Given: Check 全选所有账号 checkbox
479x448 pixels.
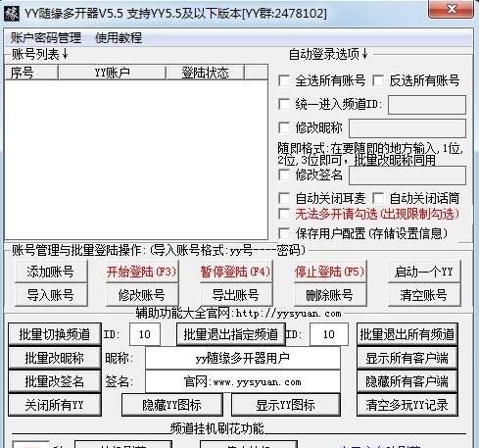Looking at the screenshot, I should (x=284, y=80).
